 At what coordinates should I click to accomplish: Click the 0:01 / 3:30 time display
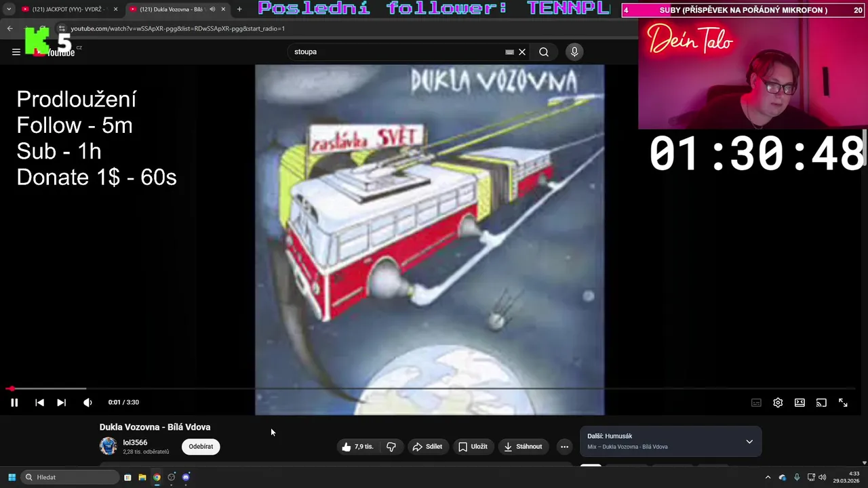(x=123, y=403)
